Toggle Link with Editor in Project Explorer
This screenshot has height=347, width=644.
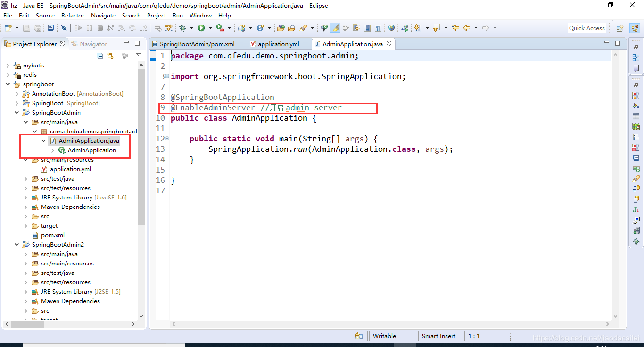110,56
